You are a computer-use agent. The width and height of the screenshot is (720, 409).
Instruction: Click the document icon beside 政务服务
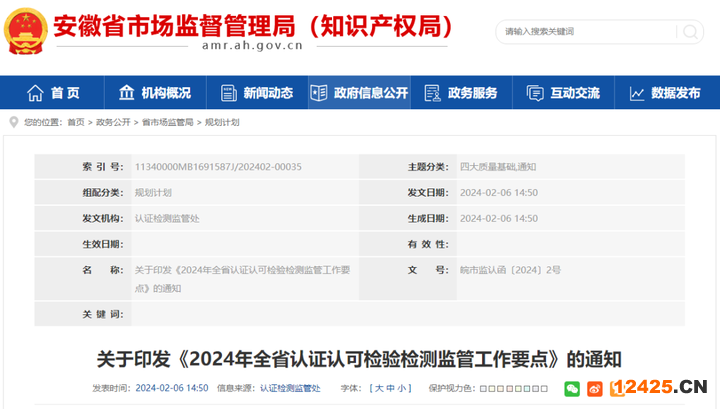pyautogui.click(x=432, y=93)
